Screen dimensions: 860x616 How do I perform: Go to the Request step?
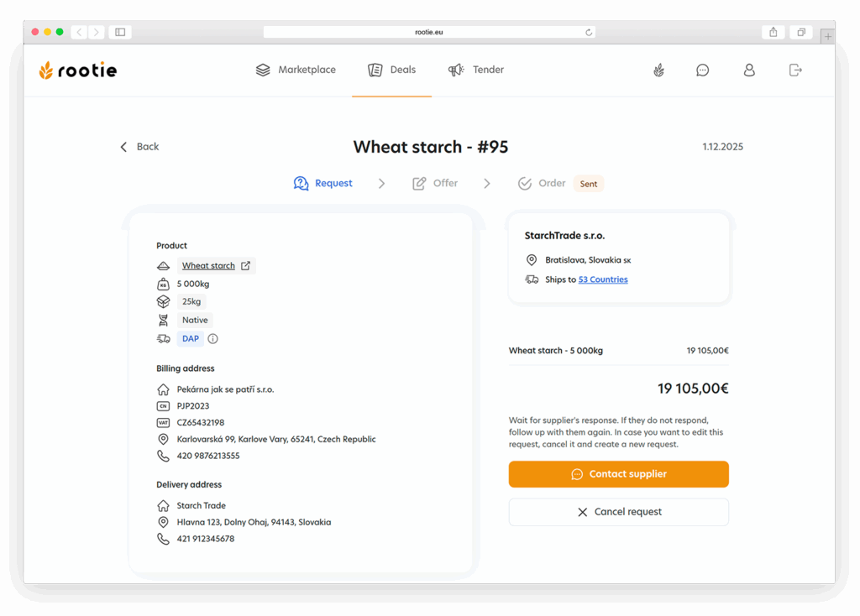click(x=323, y=184)
